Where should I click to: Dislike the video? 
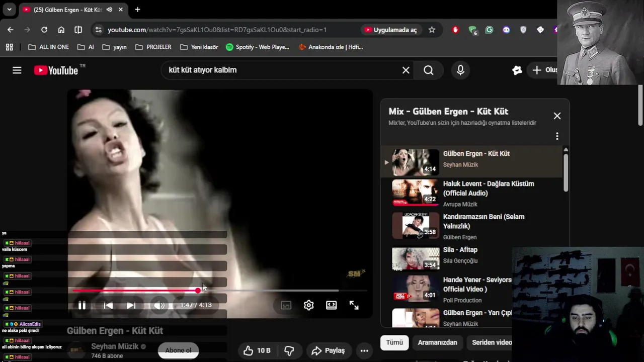(289, 350)
